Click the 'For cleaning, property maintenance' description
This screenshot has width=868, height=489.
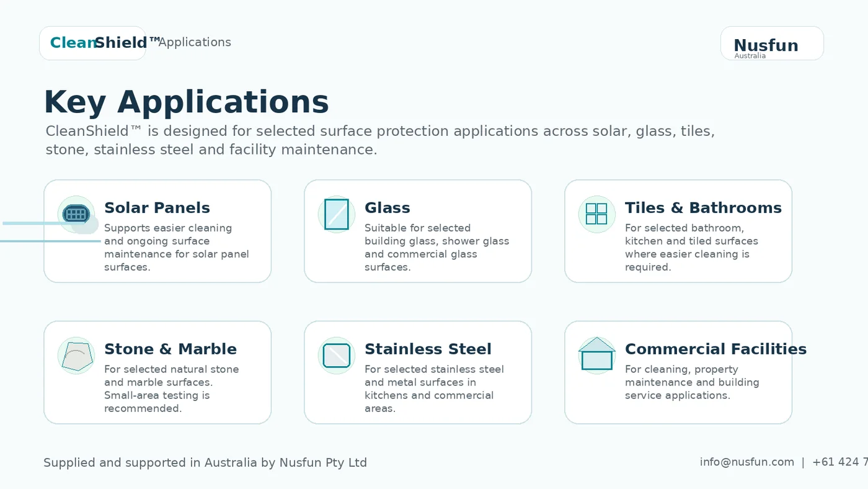[692, 382]
